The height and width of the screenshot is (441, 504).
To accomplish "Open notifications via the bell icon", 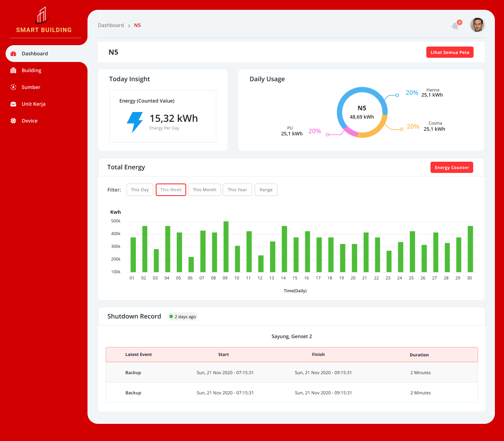I will (455, 26).
